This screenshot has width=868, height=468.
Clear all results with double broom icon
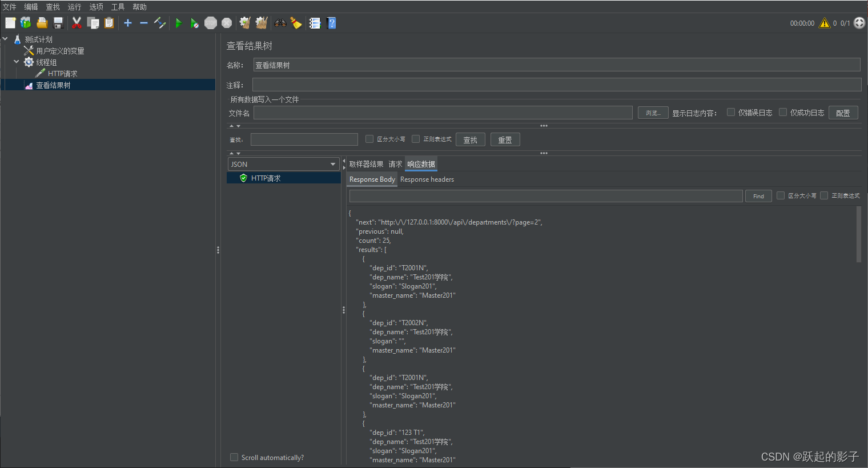[262, 23]
